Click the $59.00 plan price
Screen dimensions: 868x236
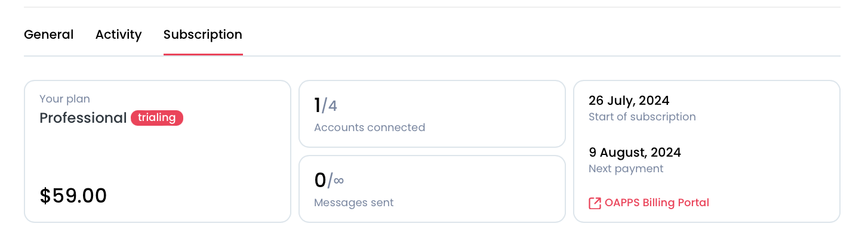click(x=73, y=195)
